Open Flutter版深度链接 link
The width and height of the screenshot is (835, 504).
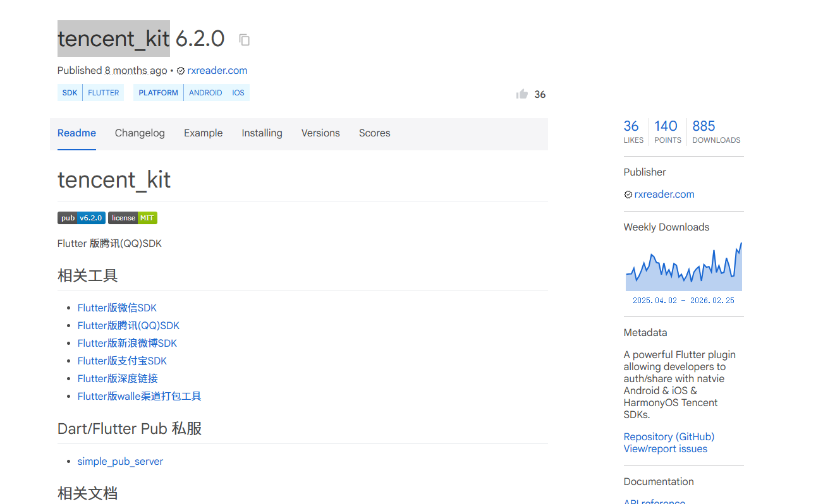tap(118, 379)
